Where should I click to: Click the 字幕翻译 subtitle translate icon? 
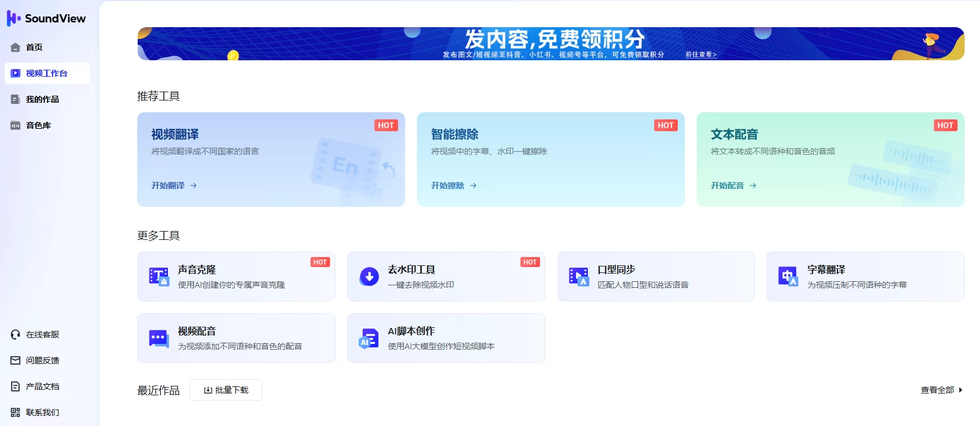coord(788,277)
